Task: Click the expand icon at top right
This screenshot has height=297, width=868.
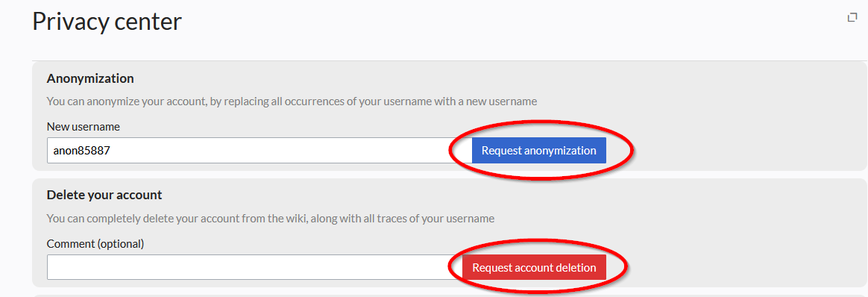Action: (852, 18)
